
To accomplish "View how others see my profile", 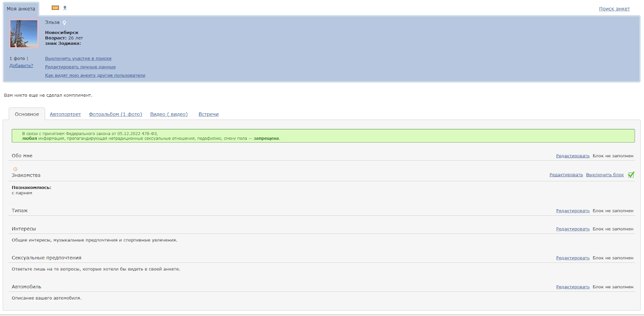I will click(x=95, y=76).
